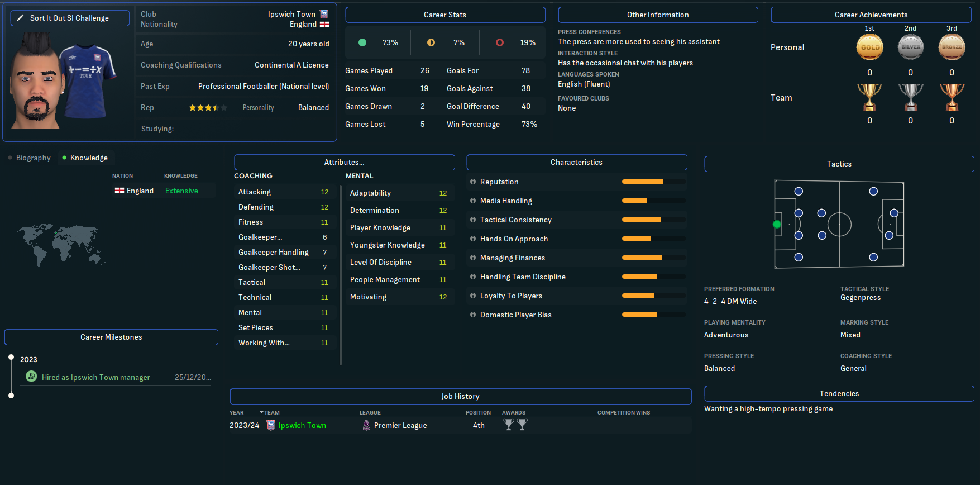Screen dimensions: 980x485
Task: Click the second award trophy in Job History row
Action: click(522, 425)
